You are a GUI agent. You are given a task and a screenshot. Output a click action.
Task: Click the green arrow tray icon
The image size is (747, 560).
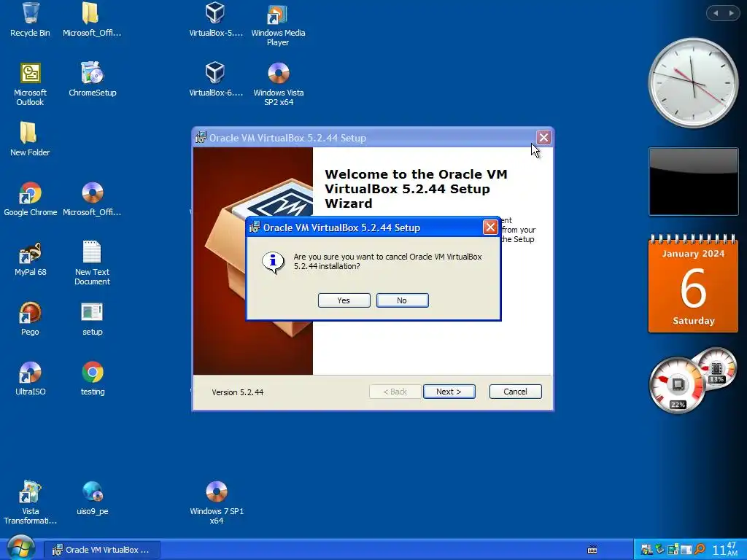click(659, 549)
